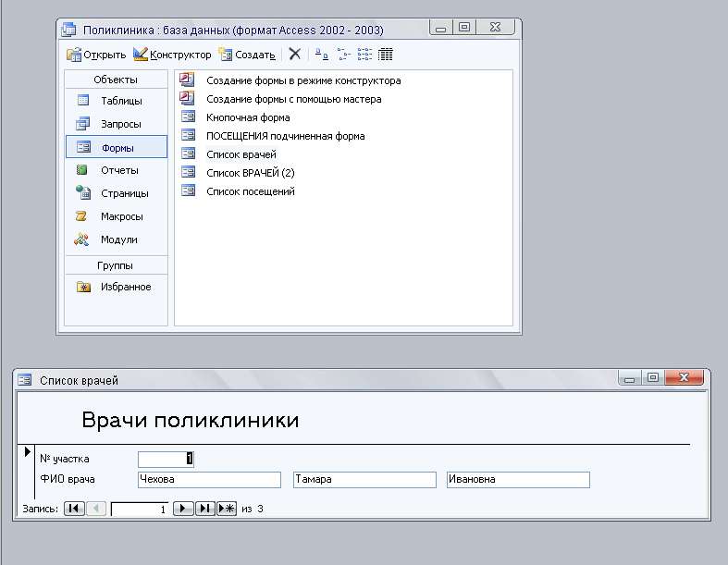Click the Модули module icon
This screenshot has height=565, width=728.
coord(81,240)
